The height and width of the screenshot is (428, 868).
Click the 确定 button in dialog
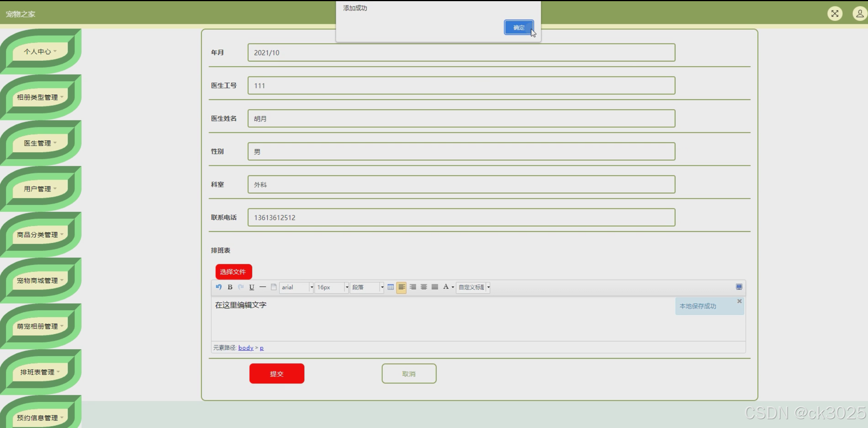518,28
